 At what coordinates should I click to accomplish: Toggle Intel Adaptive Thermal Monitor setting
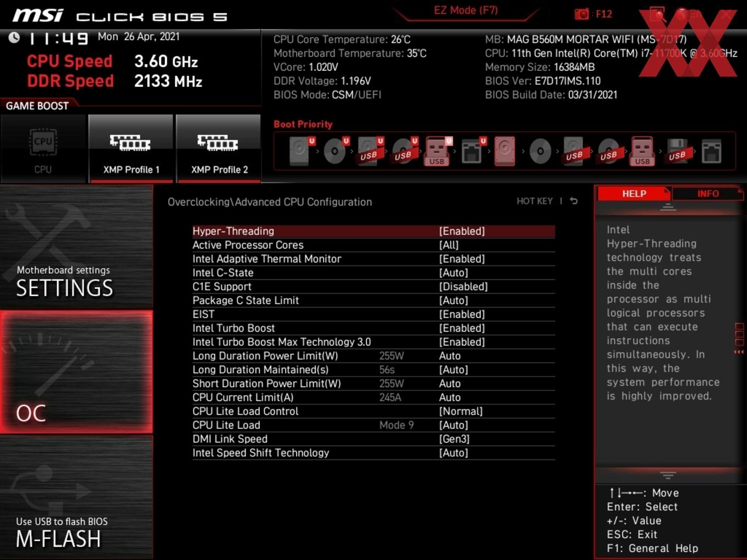pos(462,259)
